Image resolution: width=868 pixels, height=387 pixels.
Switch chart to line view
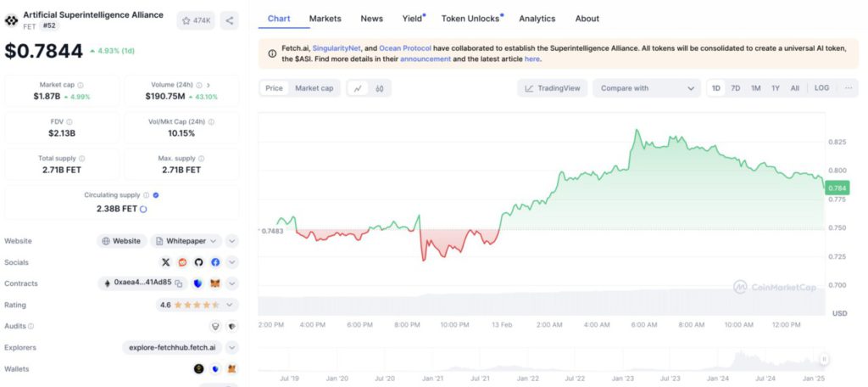click(358, 88)
